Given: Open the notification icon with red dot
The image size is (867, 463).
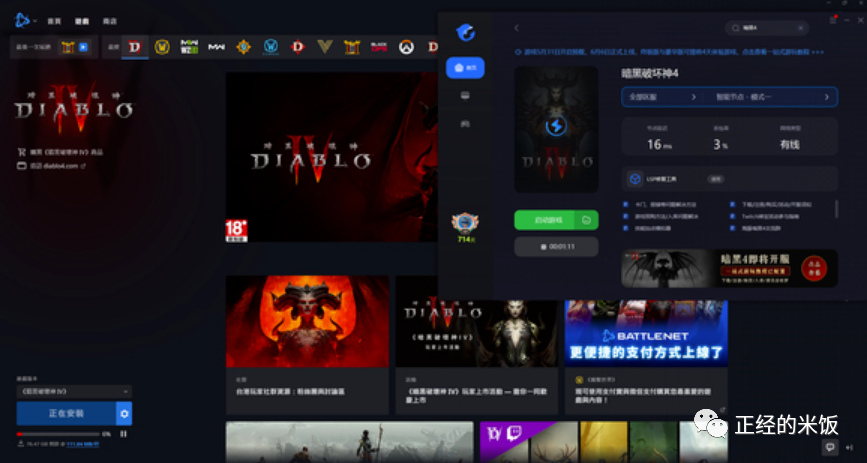Looking at the screenshot, I should click(x=833, y=20).
